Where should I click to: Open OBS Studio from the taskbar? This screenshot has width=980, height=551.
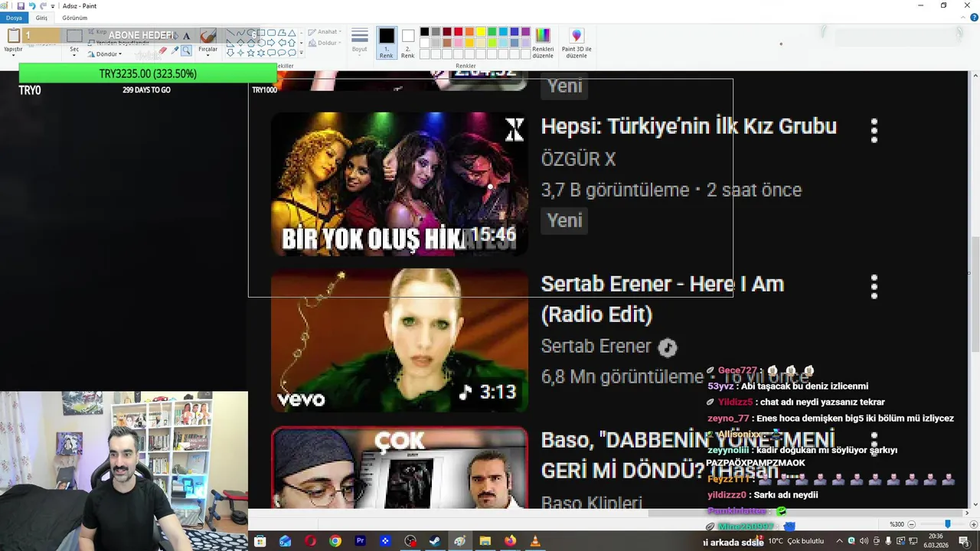point(410,541)
